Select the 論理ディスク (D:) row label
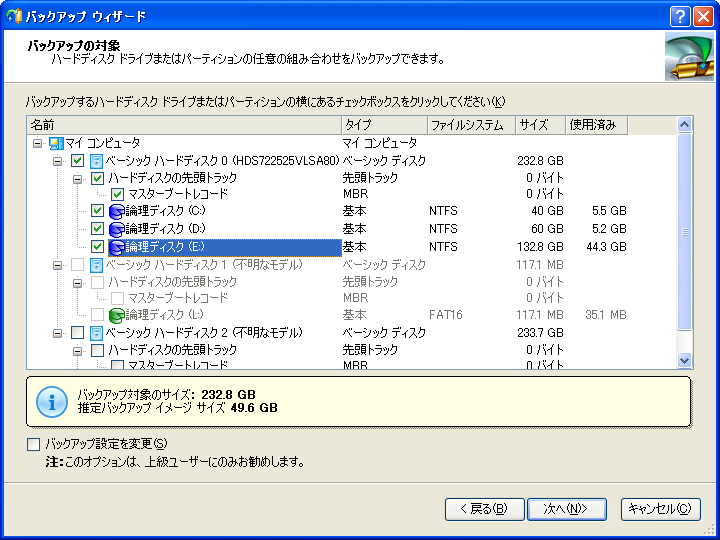 (165, 228)
